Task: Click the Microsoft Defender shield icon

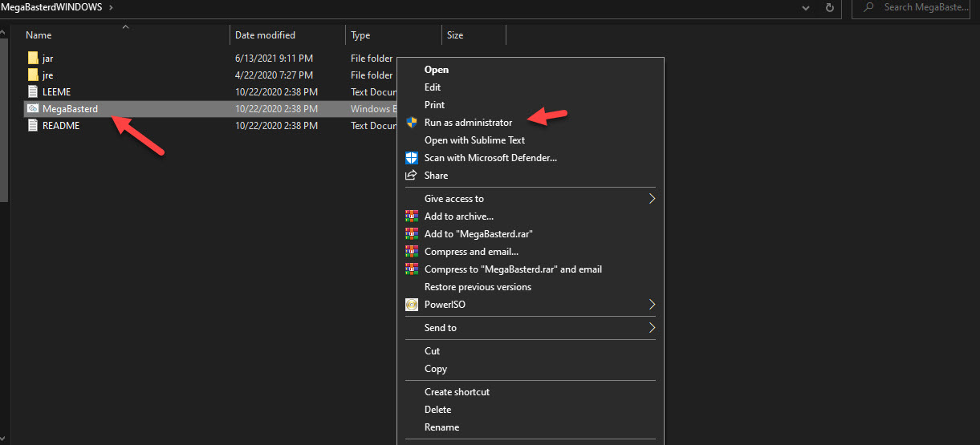Action: click(x=412, y=158)
